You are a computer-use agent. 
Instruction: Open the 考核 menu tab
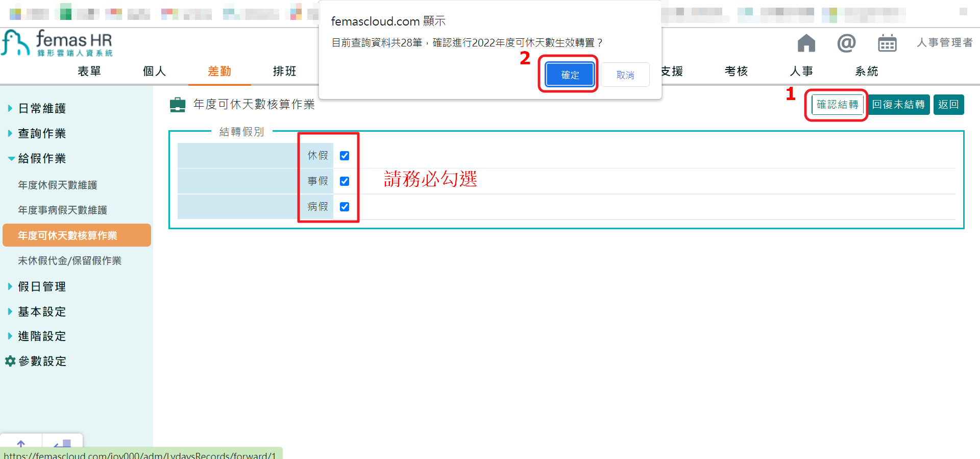[x=737, y=71]
